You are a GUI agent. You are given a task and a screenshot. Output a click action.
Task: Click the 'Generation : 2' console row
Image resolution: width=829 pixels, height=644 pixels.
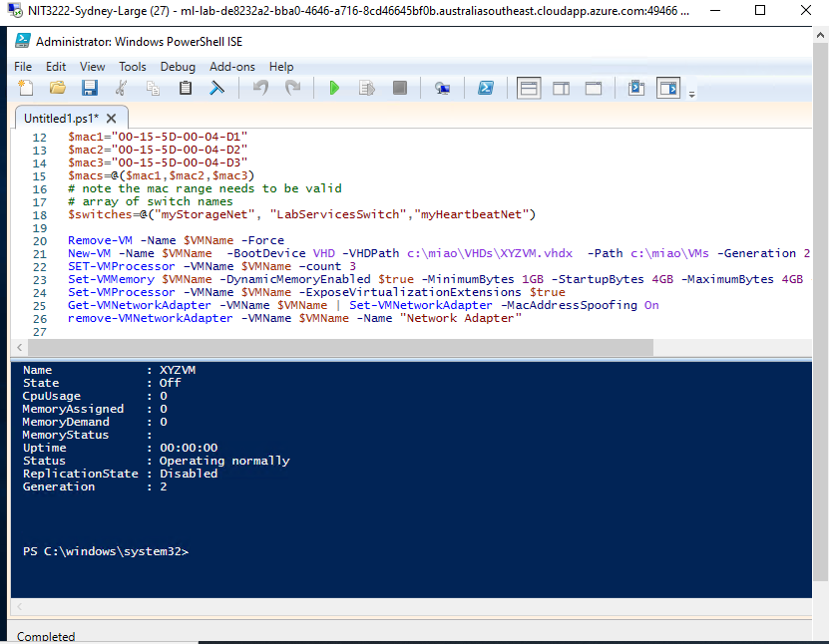(95, 486)
